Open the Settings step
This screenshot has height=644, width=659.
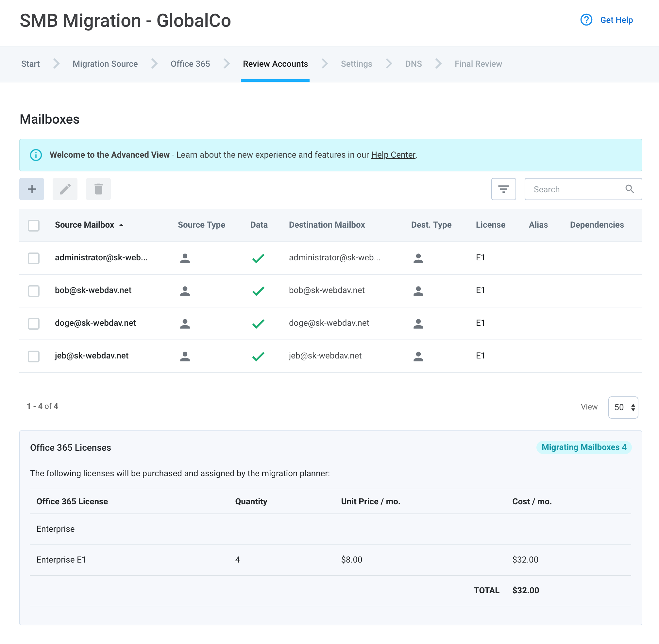point(356,64)
